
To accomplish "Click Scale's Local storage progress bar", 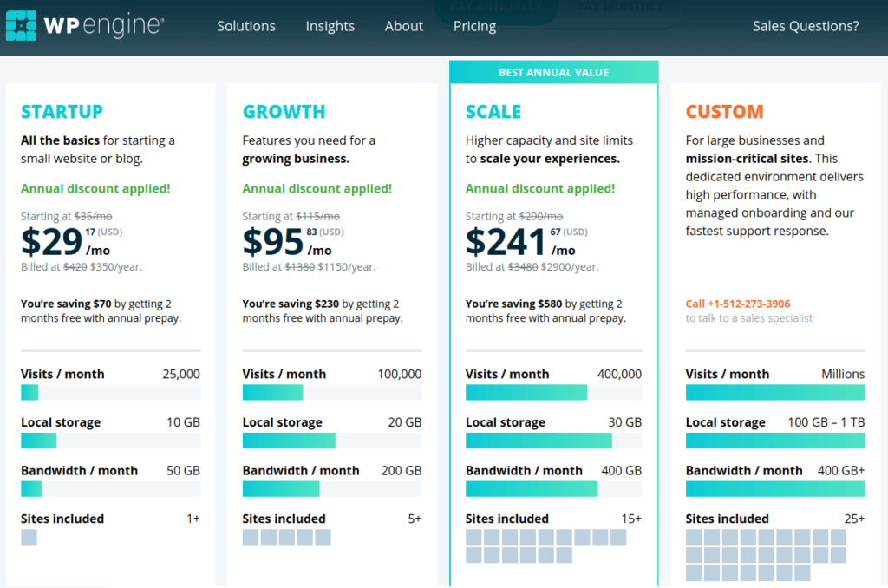I will pyautogui.click(x=554, y=441).
